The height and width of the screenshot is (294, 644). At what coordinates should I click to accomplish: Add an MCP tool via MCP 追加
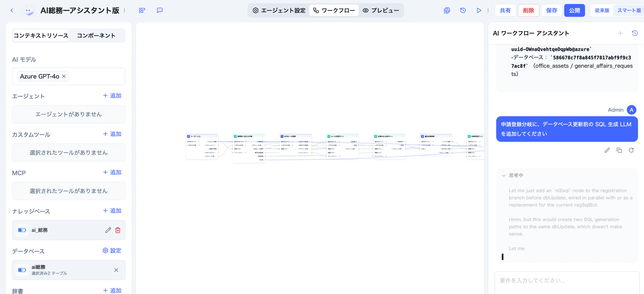[x=112, y=172]
